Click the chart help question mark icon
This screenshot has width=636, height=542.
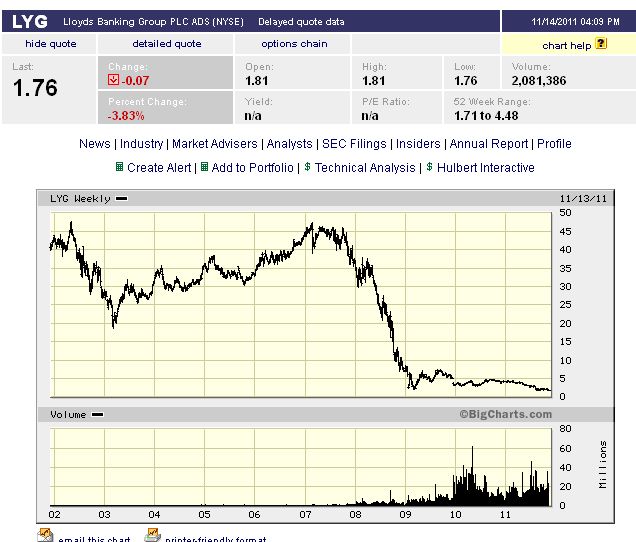tap(601, 43)
